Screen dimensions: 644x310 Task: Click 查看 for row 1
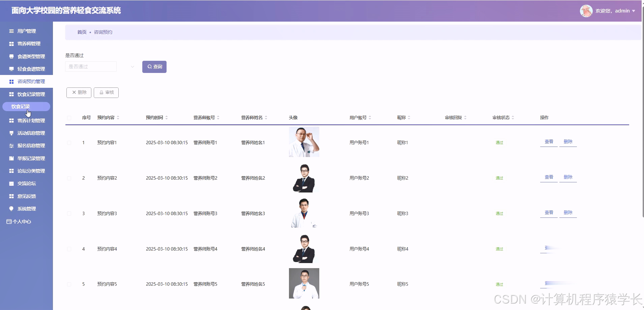coord(549,142)
